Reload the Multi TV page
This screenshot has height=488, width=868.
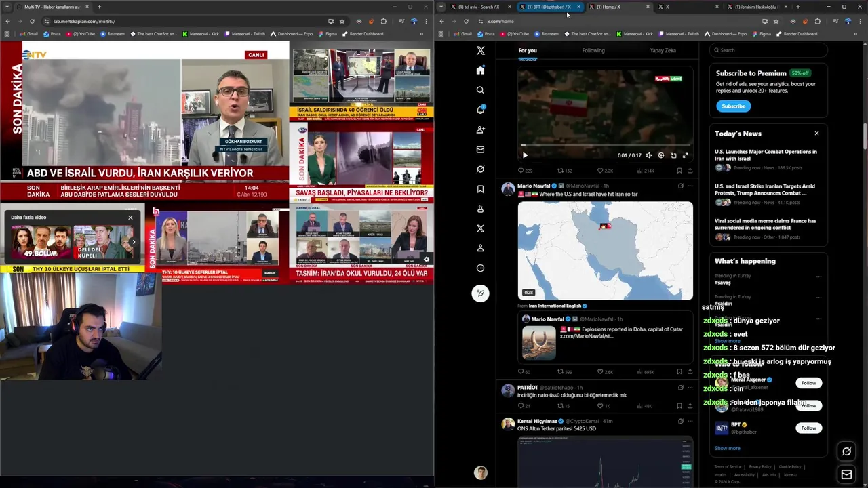coord(32,21)
